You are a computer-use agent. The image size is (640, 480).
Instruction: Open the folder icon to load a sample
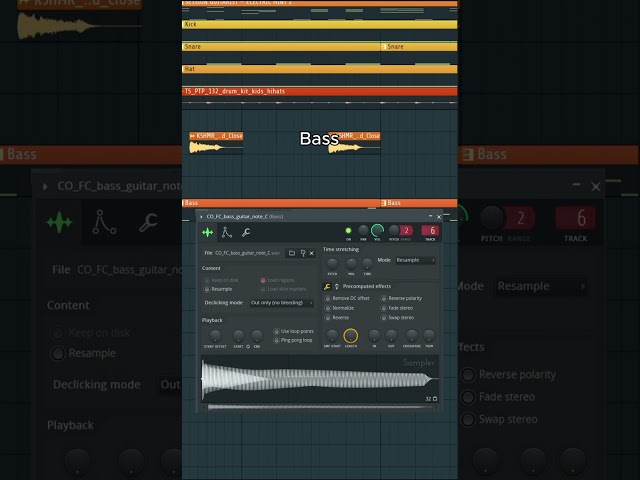292,253
